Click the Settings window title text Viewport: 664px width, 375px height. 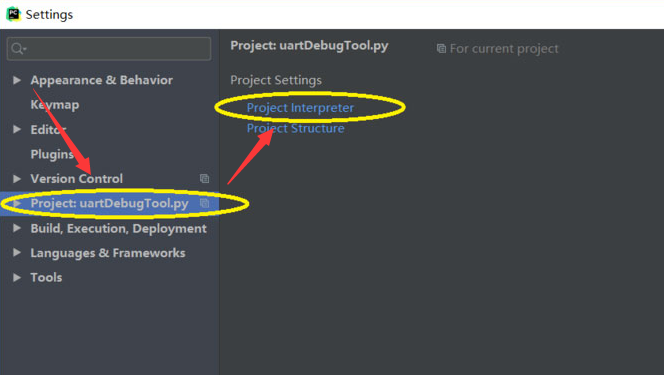point(49,15)
